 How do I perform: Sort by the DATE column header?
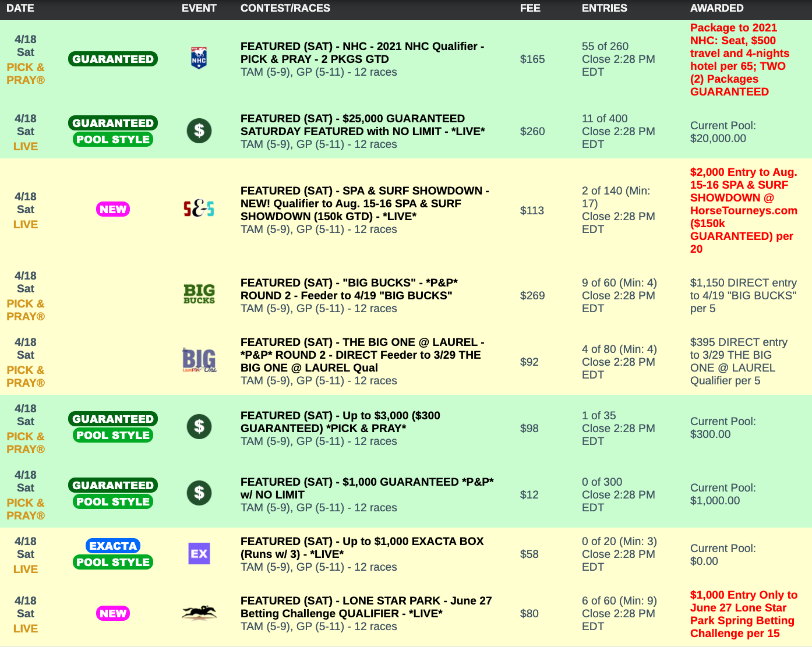(x=20, y=8)
